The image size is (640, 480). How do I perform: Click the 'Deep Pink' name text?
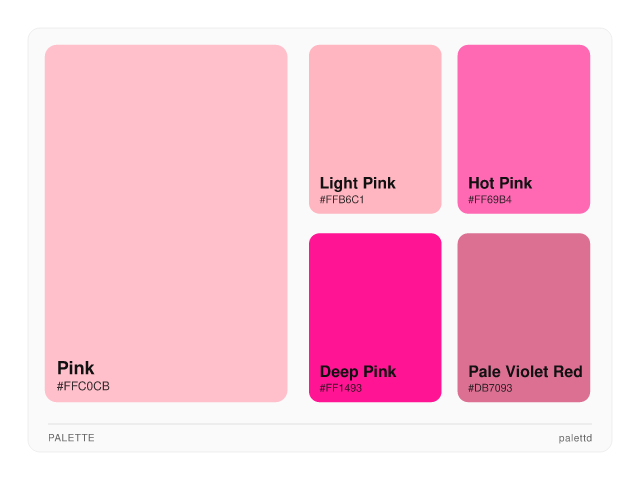coord(358,372)
